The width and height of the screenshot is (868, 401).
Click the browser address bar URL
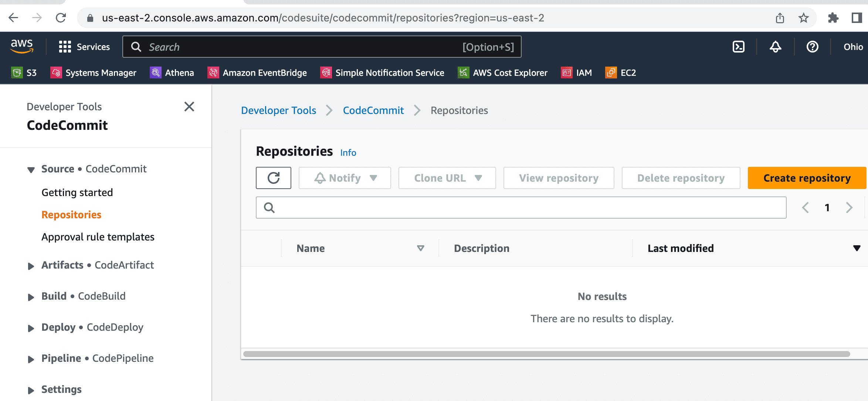click(x=323, y=18)
